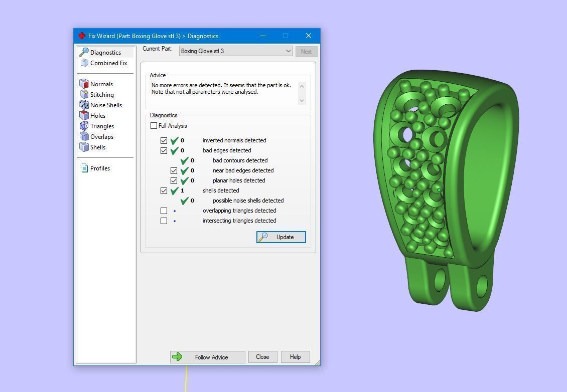
Task: Click the Normals cube icon
Action: point(84,84)
